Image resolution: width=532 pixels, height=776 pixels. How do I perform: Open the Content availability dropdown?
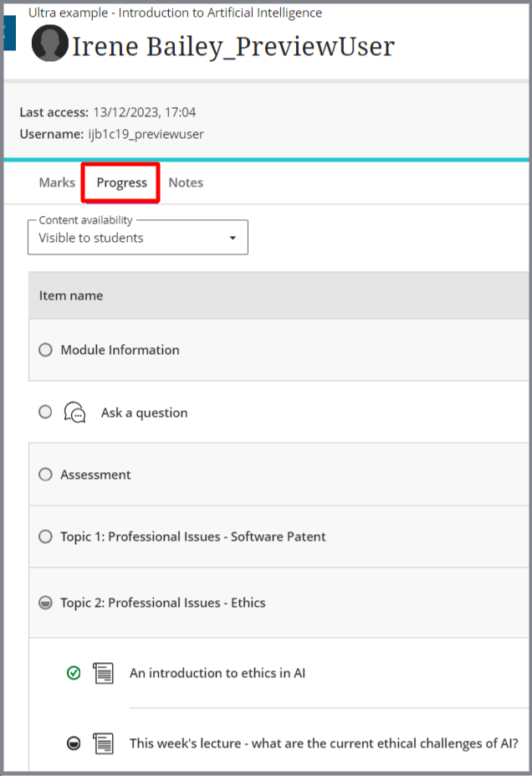click(x=138, y=238)
